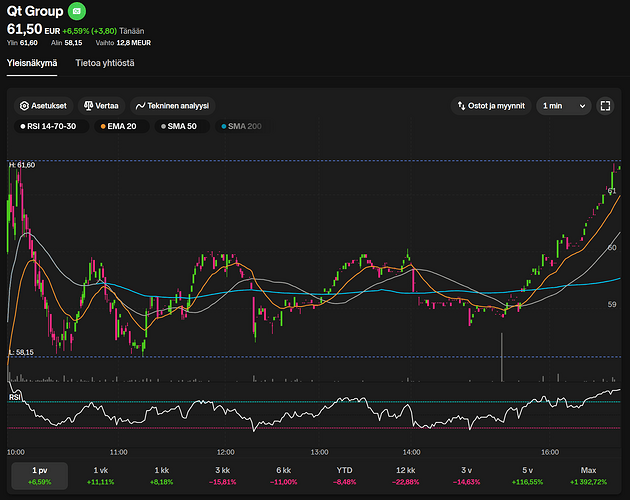Image resolution: width=630 pixels, height=500 pixels.
Task: Open the 1 min interval dropdown
Action: tap(564, 106)
